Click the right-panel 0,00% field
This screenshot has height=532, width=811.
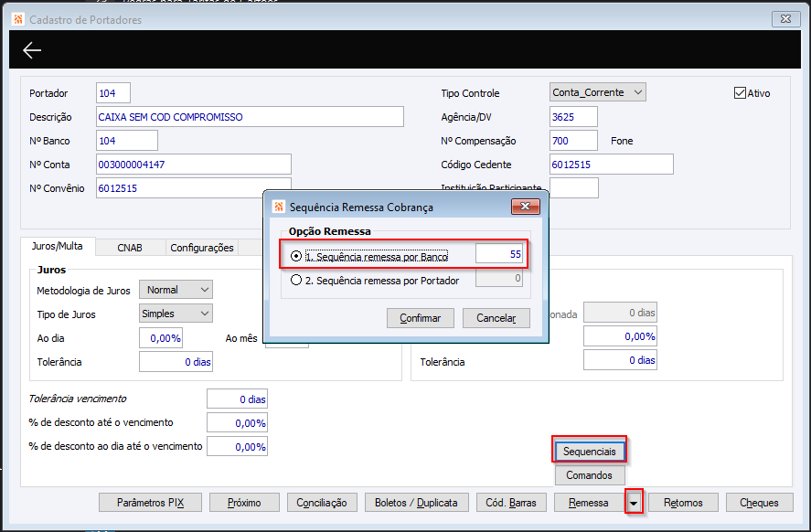coord(620,336)
